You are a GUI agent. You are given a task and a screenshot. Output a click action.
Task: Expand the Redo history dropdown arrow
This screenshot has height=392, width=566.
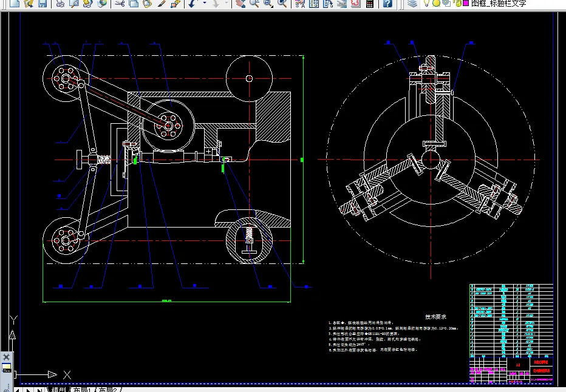(x=227, y=3)
